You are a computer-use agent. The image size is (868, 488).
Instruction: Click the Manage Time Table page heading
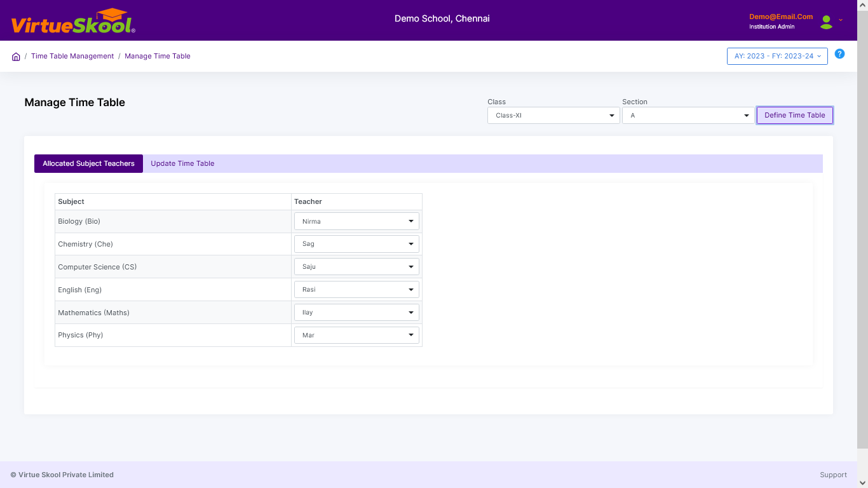pos(75,102)
